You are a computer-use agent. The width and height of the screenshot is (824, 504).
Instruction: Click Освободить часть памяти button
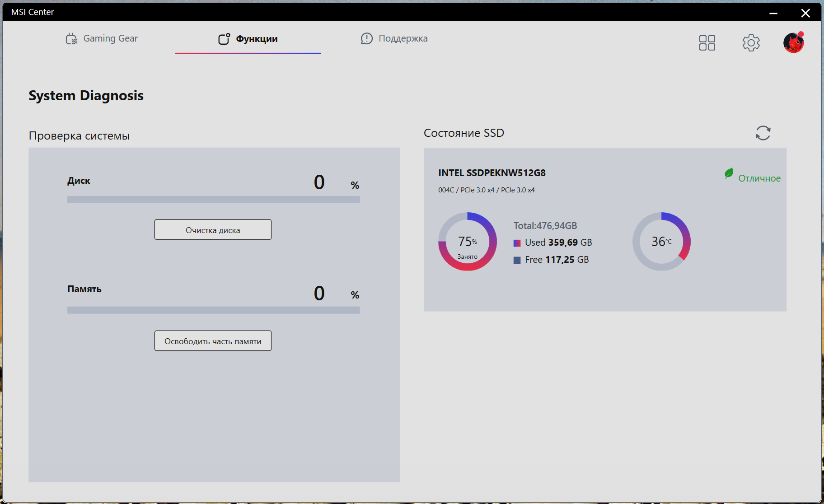[213, 341]
